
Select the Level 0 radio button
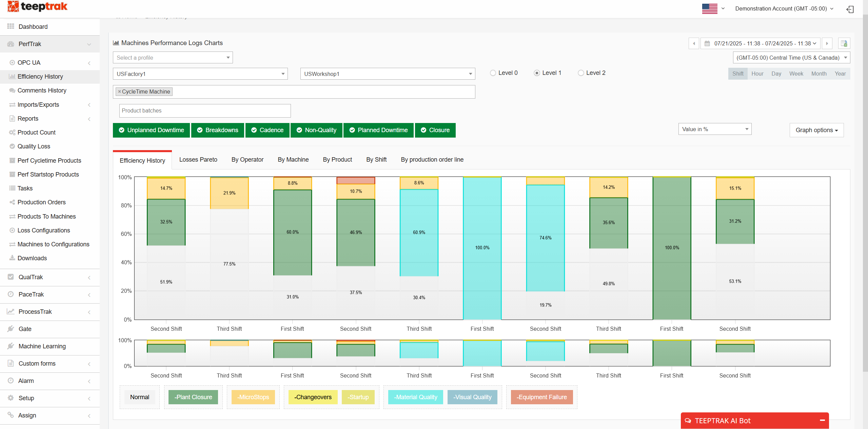point(493,73)
